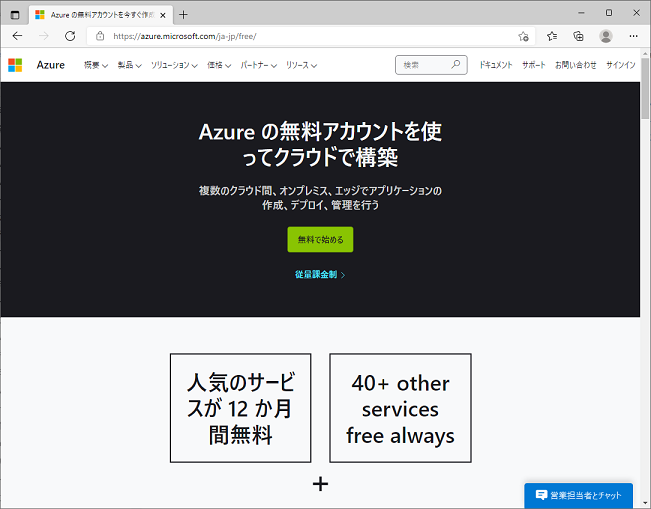Click the scrollbar up arrow
Viewport: 651px width, 509px height.
coord(645,53)
